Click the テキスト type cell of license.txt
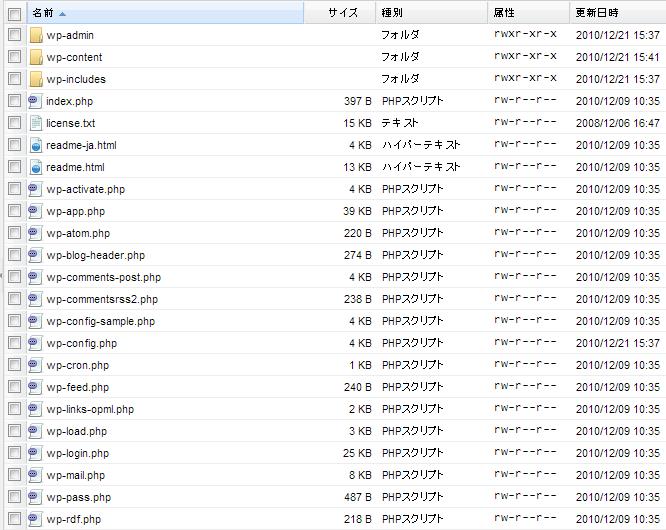Image resolution: width=666 pixels, height=530 pixels. [x=400, y=123]
